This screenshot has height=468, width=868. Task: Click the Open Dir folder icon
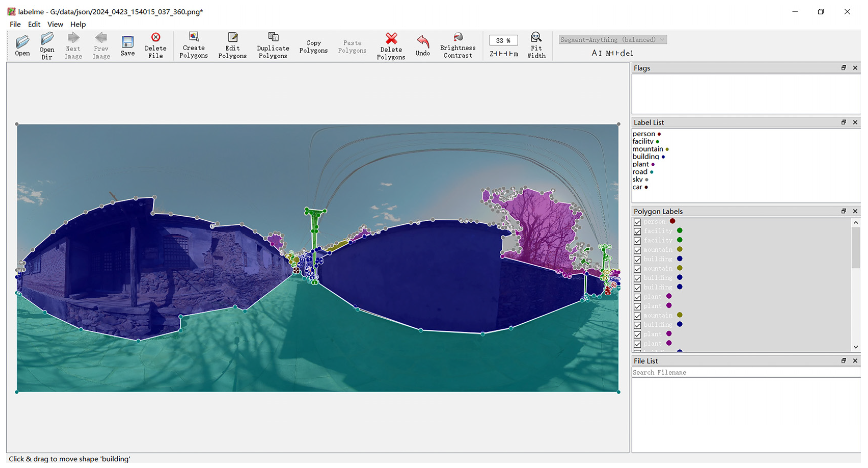tap(47, 39)
